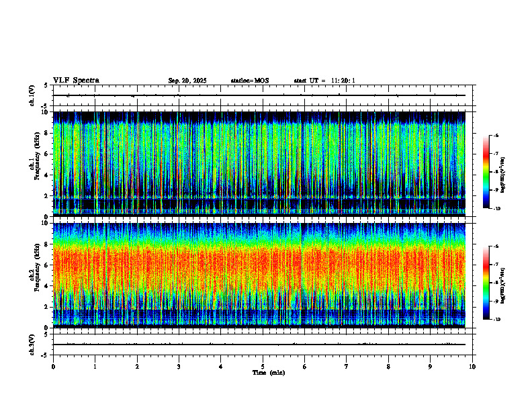This screenshot has width=532, height=411.
Task: Click the ch.1 voltage waveform trace
Action: [259, 95]
